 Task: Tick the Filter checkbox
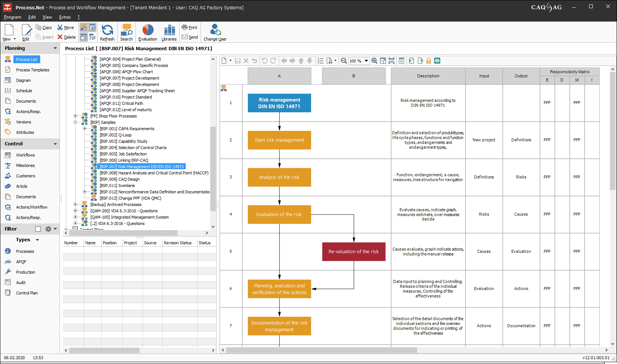click(38, 229)
